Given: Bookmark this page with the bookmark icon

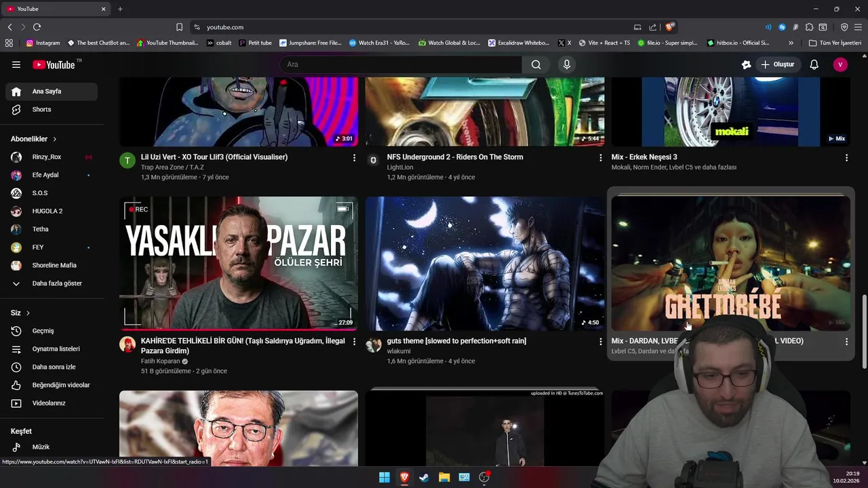Looking at the screenshot, I should pyautogui.click(x=179, y=27).
